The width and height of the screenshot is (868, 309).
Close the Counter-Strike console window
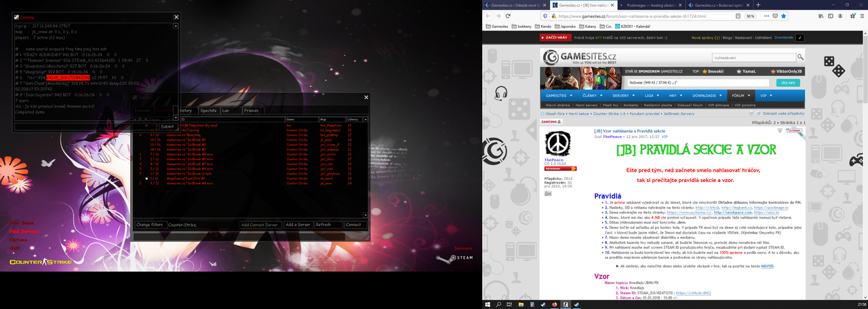click(176, 17)
